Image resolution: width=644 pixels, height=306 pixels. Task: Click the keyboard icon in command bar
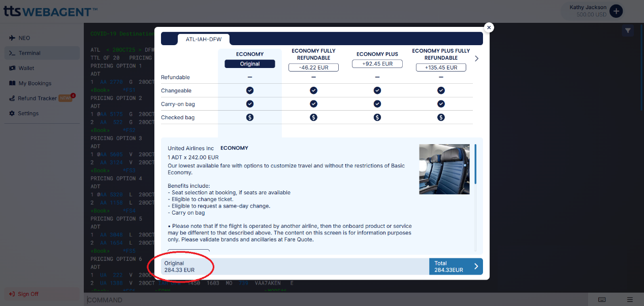(x=602, y=299)
